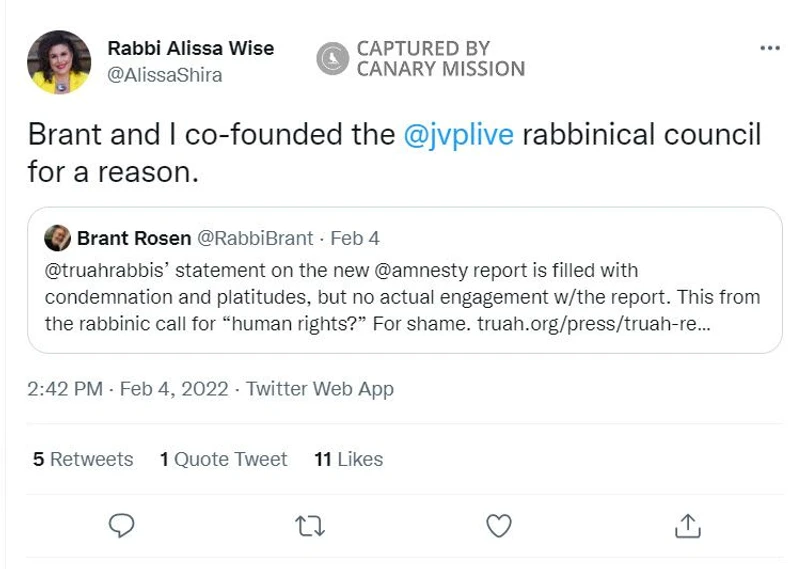This screenshot has height=569, width=800.
Task: Click the 2:42 PM Feb 4, 2022 timestamp
Action: pyautogui.click(x=128, y=389)
